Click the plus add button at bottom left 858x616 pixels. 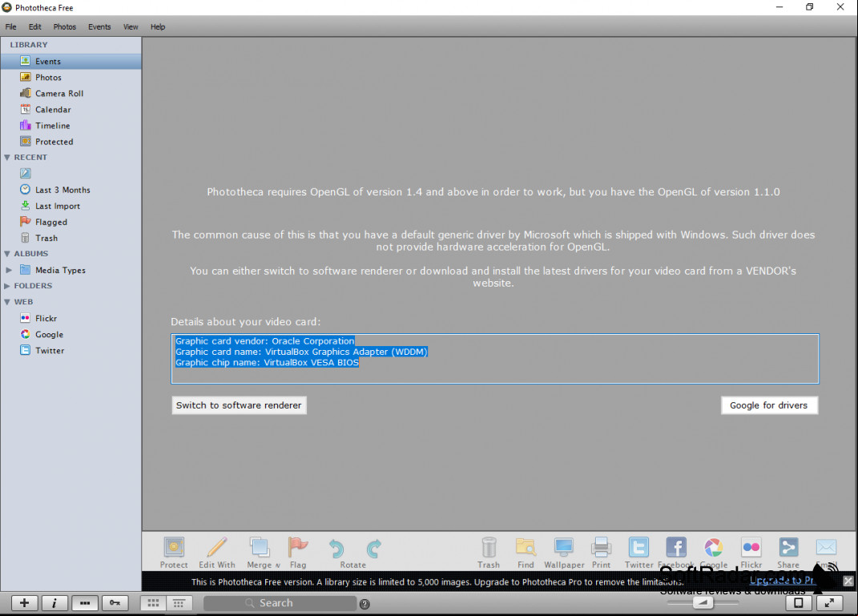click(x=25, y=603)
